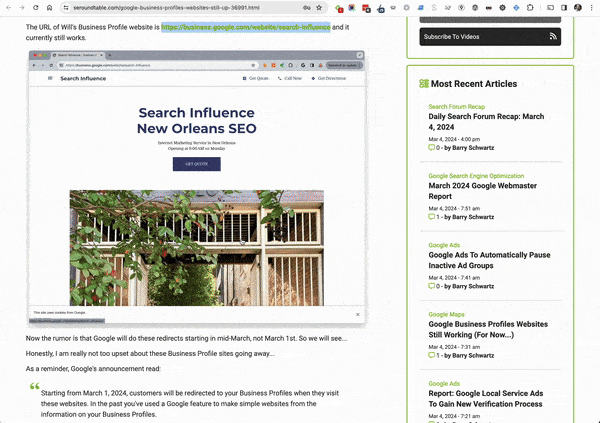This screenshot has height=423, width=600.
Task: Open the blue robot extension icon
Action: (381, 8)
